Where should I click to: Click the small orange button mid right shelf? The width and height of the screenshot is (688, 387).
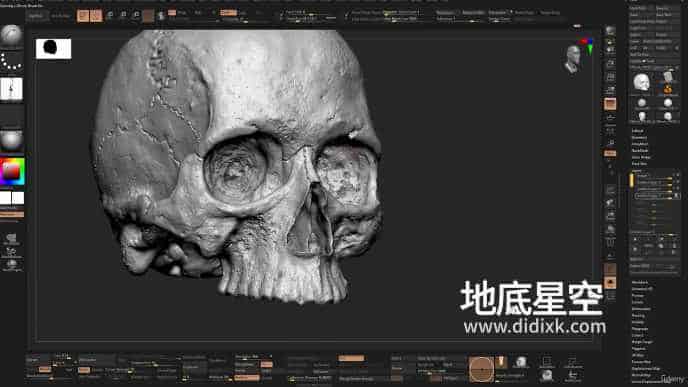click(610, 153)
